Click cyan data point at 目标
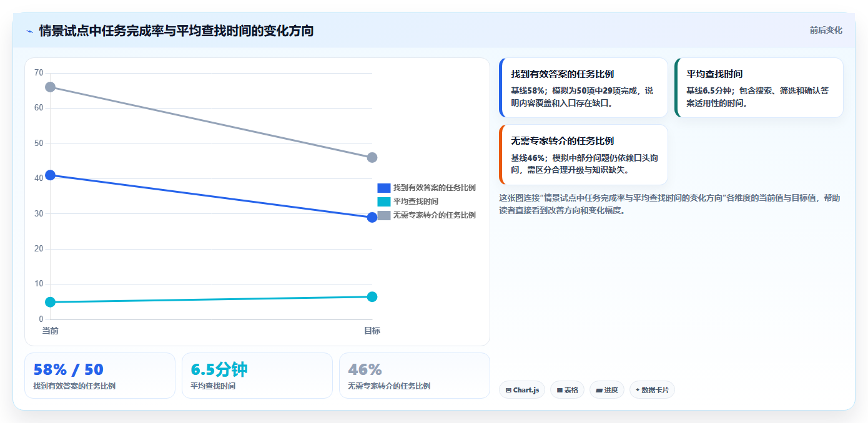 (x=372, y=296)
